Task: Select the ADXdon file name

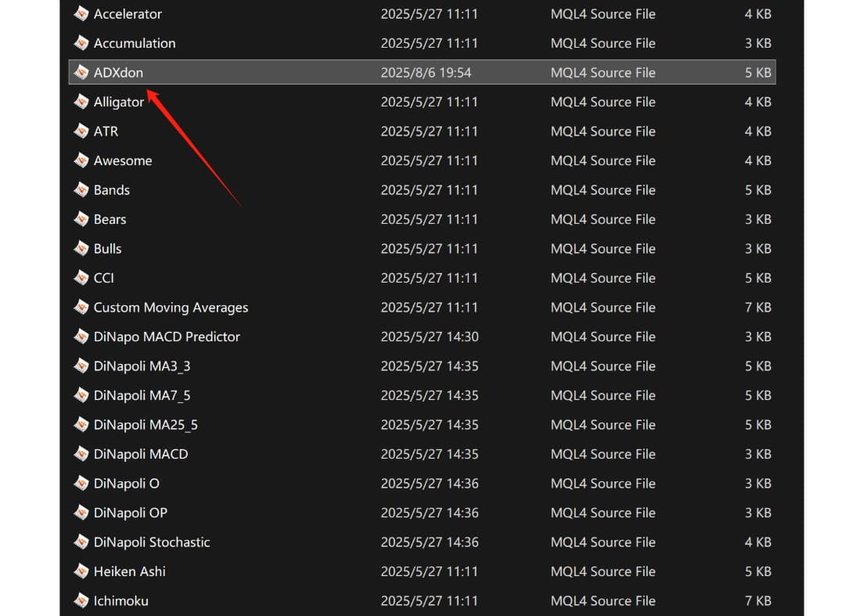Action: (118, 73)
